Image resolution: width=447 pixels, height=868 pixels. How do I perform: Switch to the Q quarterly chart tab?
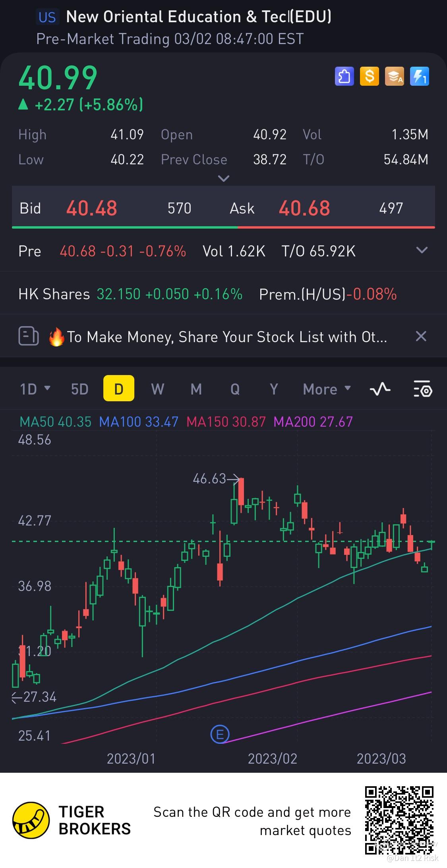235,389
